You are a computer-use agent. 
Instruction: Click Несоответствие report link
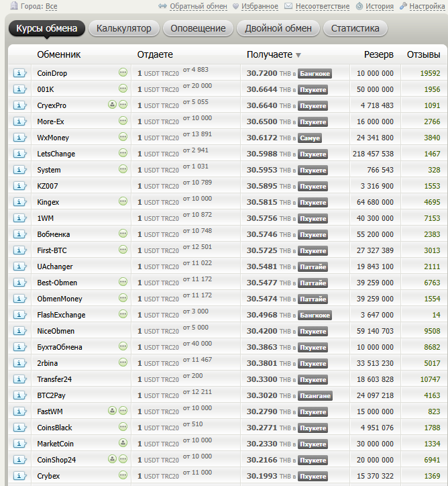pos(323,6)
